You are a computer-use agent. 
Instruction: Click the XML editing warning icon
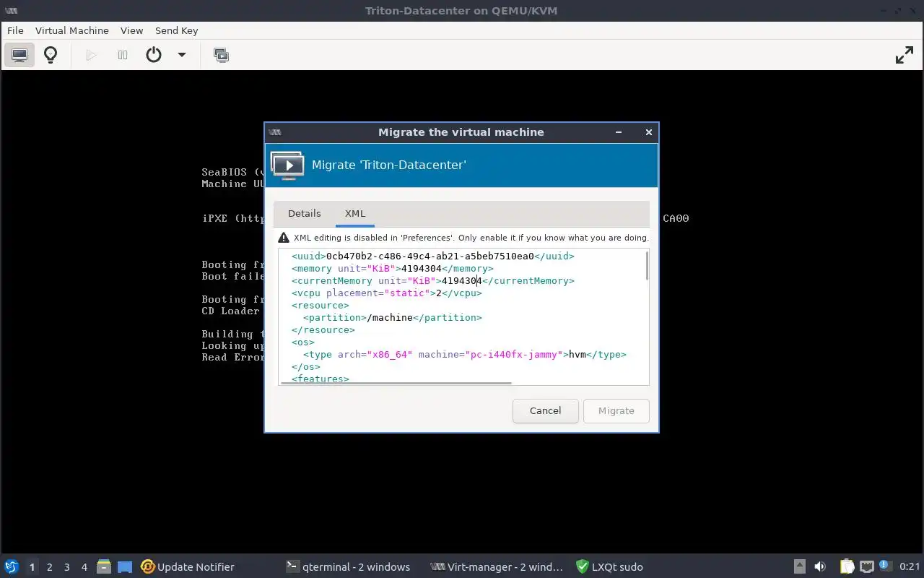[x=284, y=238]
